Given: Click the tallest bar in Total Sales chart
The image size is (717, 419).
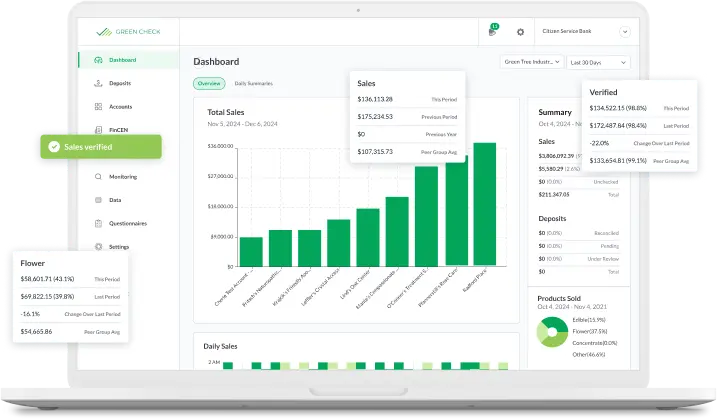Looking at the screenshot, I should (485, 205).
